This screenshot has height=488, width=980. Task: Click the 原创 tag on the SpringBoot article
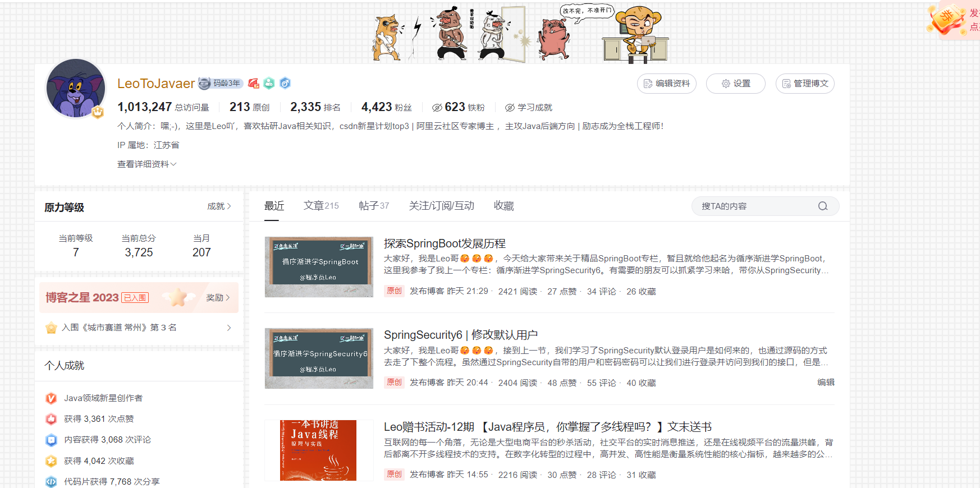(394, 291)
